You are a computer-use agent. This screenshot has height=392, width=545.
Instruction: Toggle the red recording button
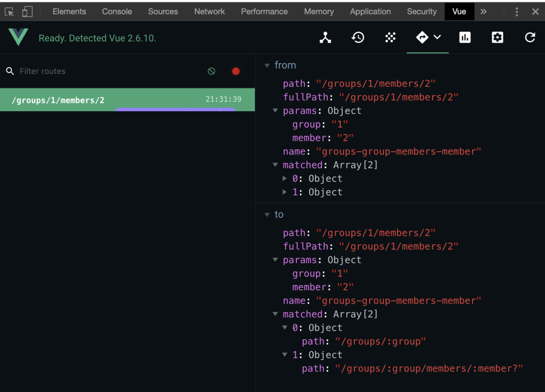[x=236, y=71]
